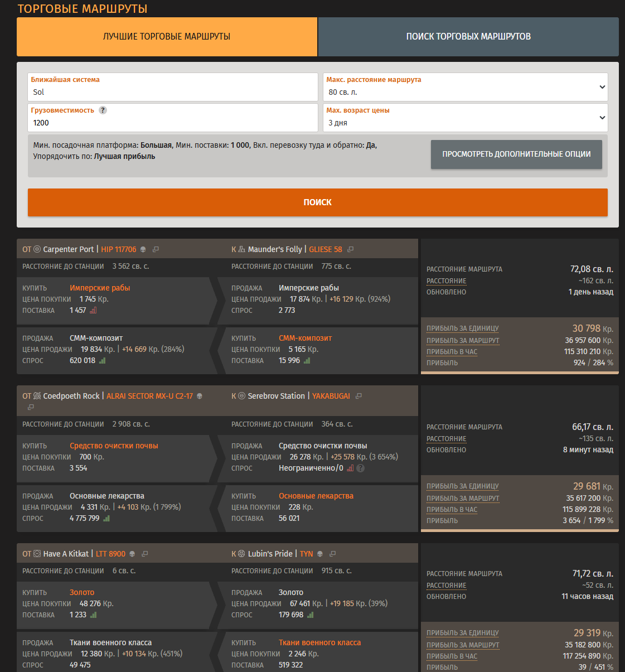
Task: Open the orange Ткани военного класса link
Action: [320, 642]
